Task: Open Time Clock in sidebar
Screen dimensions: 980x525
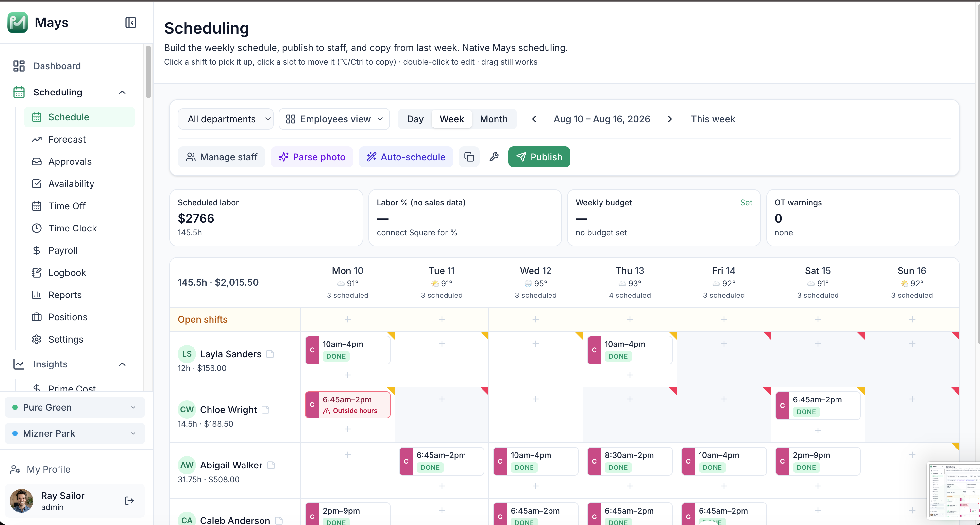Action: point(72,228)
